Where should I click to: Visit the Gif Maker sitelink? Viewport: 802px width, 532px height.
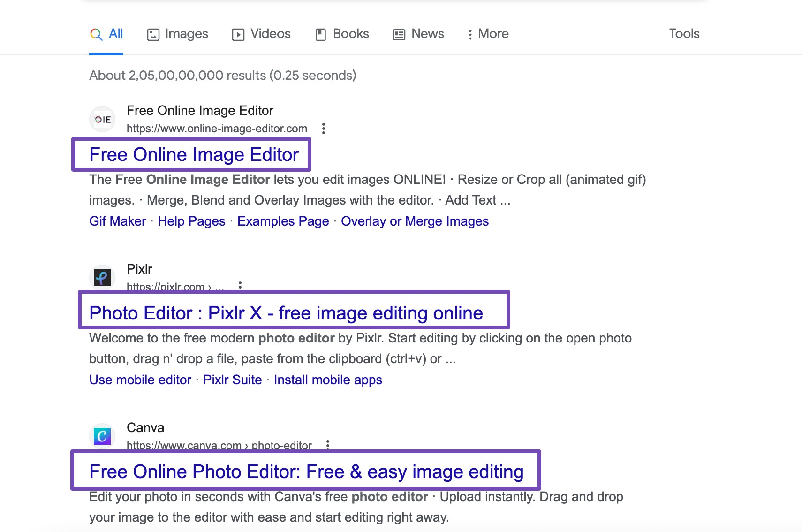[118, 221]
